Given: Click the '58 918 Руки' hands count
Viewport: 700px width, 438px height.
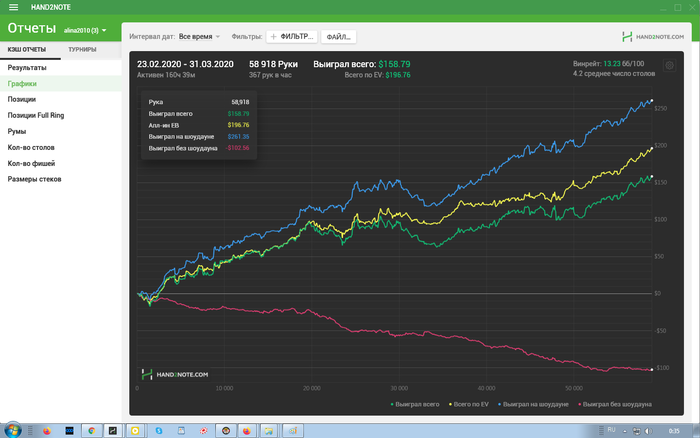Looking at the screenshot, I should click(273, 64).
